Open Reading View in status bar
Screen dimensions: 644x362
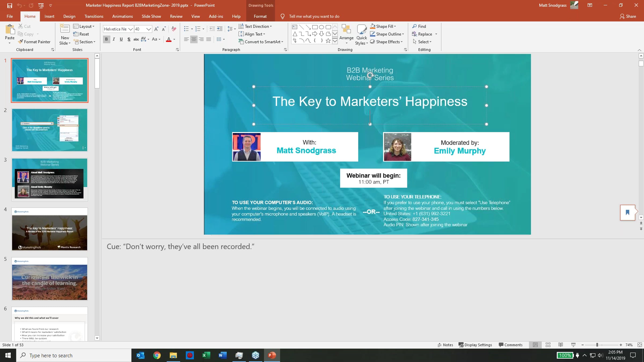[x=561, y=345]
